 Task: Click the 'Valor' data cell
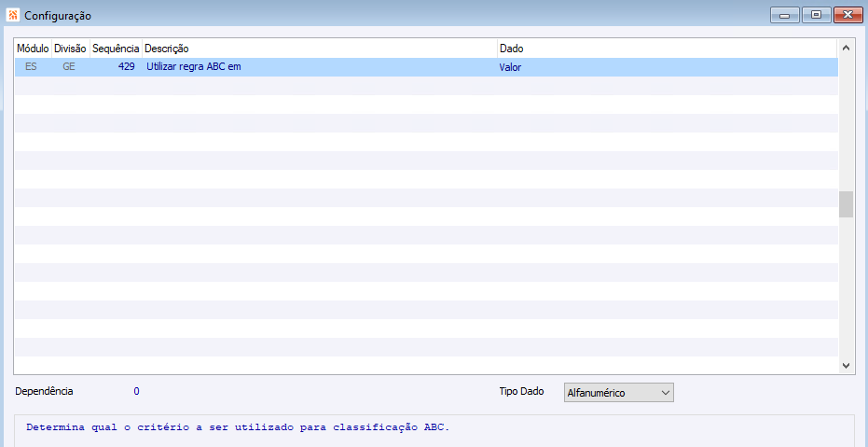pyautogui.click(x=510, y=67)
